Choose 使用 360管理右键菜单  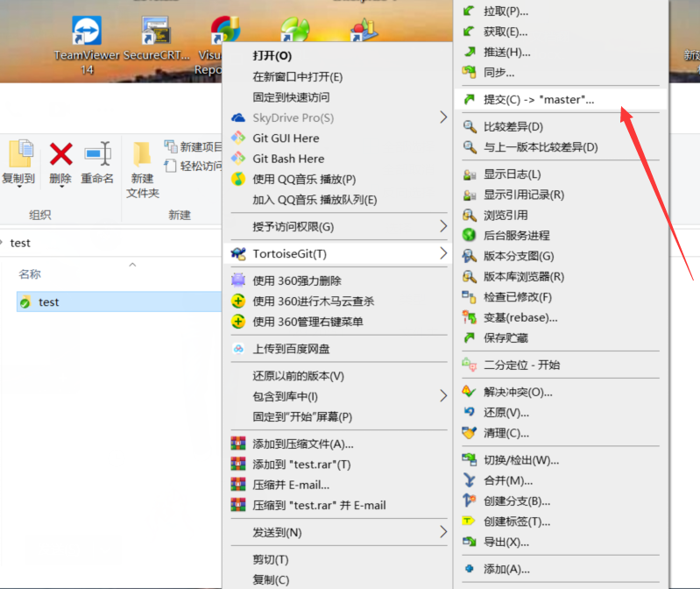tap(308, 322)
